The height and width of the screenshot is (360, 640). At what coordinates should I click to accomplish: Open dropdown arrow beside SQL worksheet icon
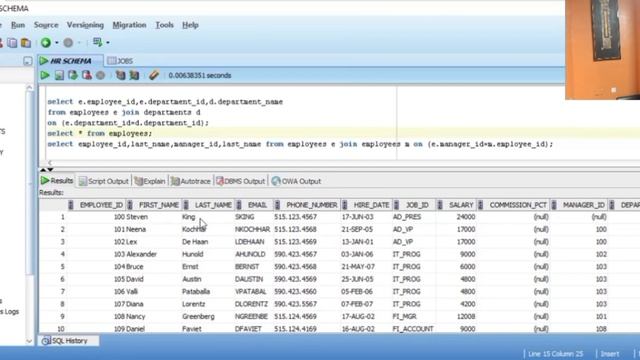108,42
